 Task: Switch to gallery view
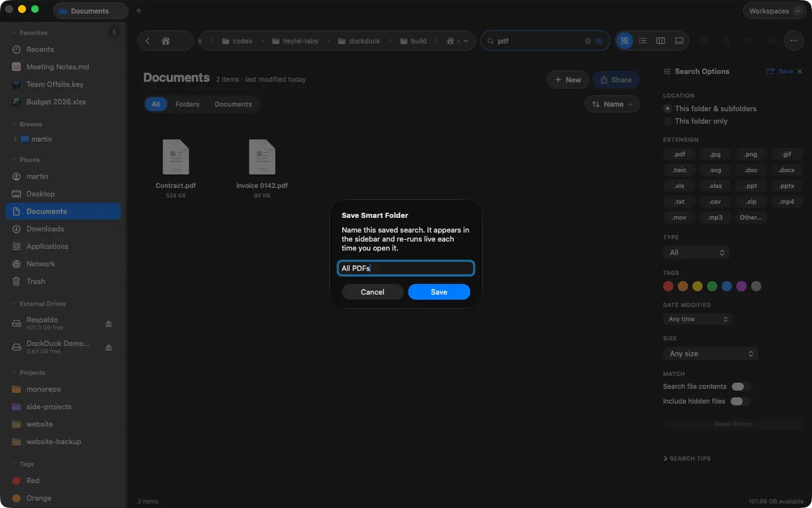(x=679, y=41)
